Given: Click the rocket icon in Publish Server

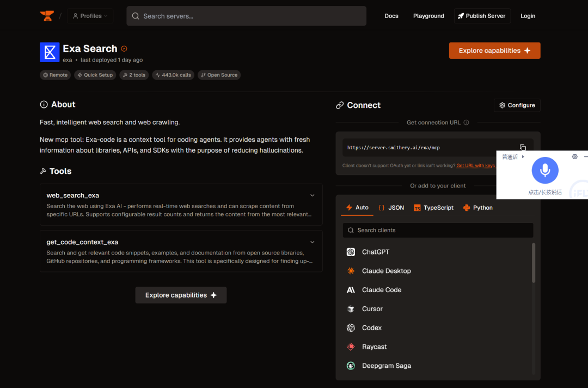Looking at the screenshot, I should [x=461, y=16].
